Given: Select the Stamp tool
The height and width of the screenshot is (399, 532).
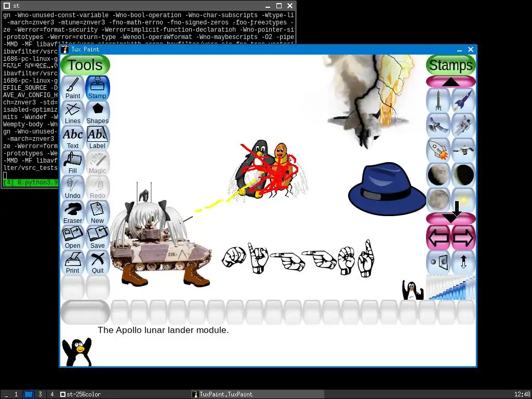Looking at the screenshot, I should [x=97, y=87].
